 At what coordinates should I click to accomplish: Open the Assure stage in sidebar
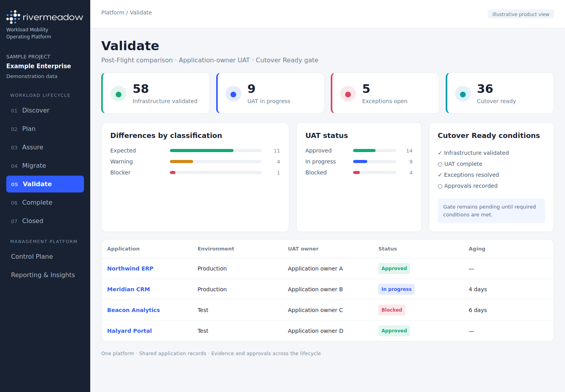45,147
